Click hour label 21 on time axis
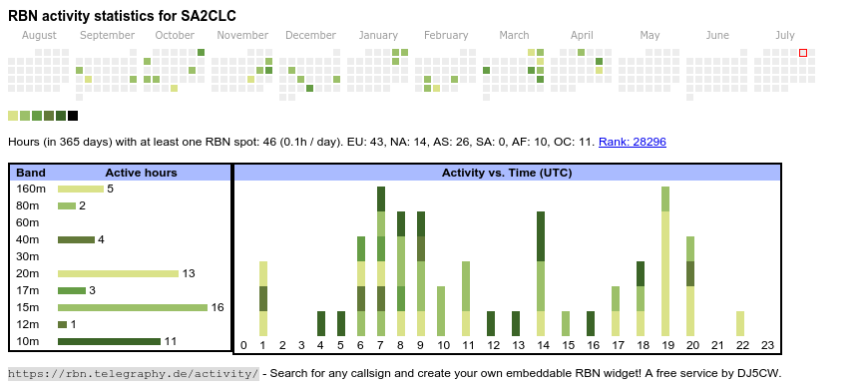The image size is (868, 389). 717,346
